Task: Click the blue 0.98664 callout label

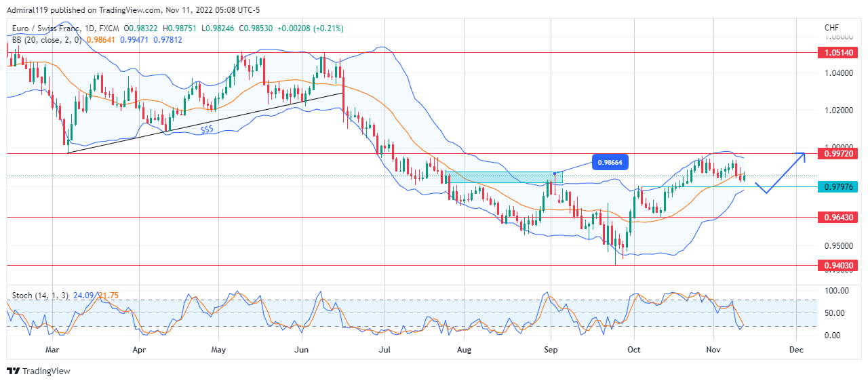Action: point(611,163)
